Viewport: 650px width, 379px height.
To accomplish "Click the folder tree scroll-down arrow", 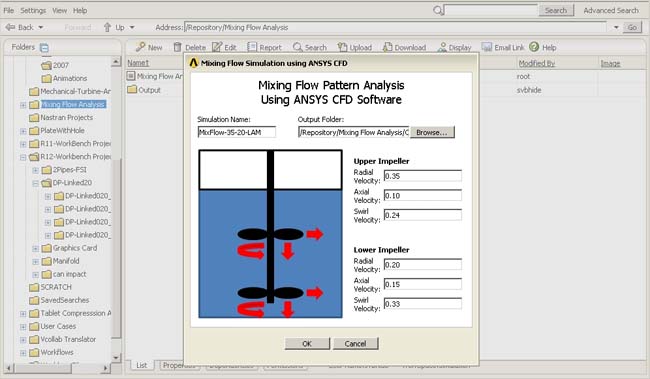I will (x=116, y=357).
